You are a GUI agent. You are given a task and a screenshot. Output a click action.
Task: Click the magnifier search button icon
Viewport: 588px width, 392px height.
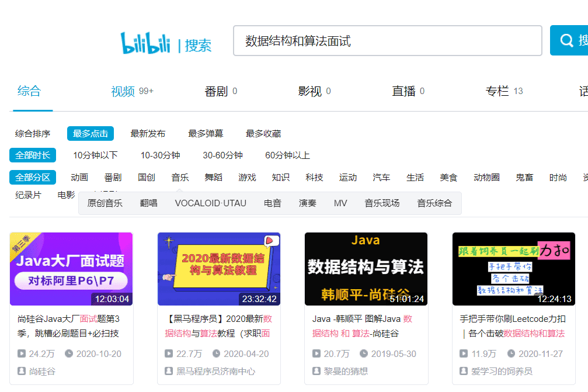[x=566, y=40]
